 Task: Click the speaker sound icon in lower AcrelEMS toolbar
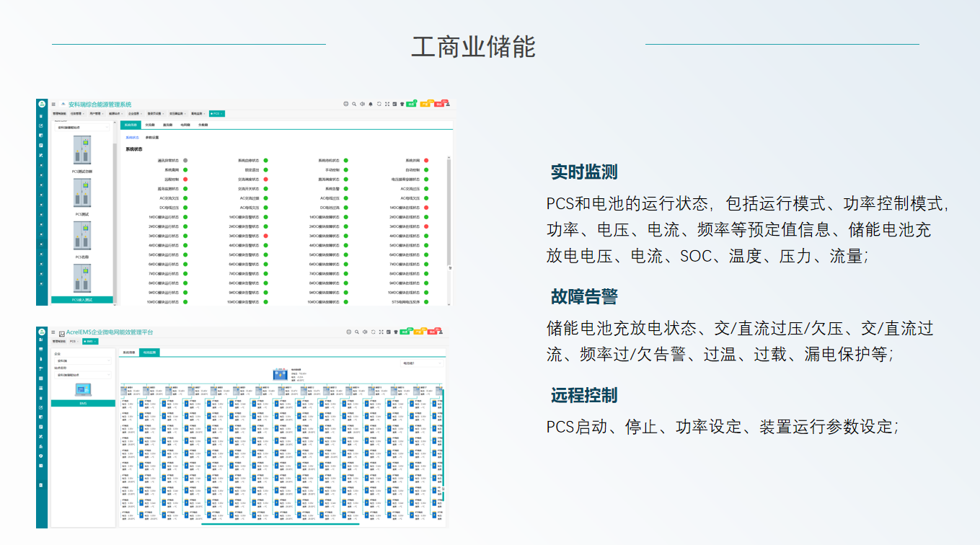pyautogui.click(x=366, y=332)
